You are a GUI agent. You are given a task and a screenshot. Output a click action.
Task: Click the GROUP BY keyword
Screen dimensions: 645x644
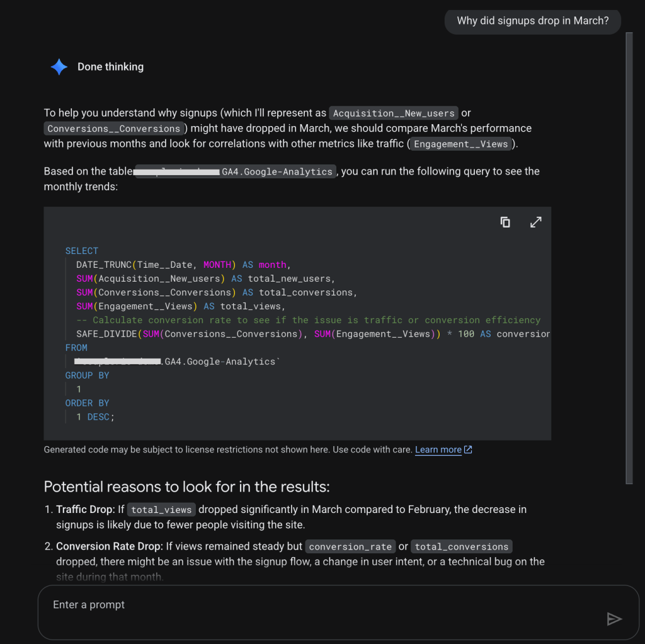87,376
